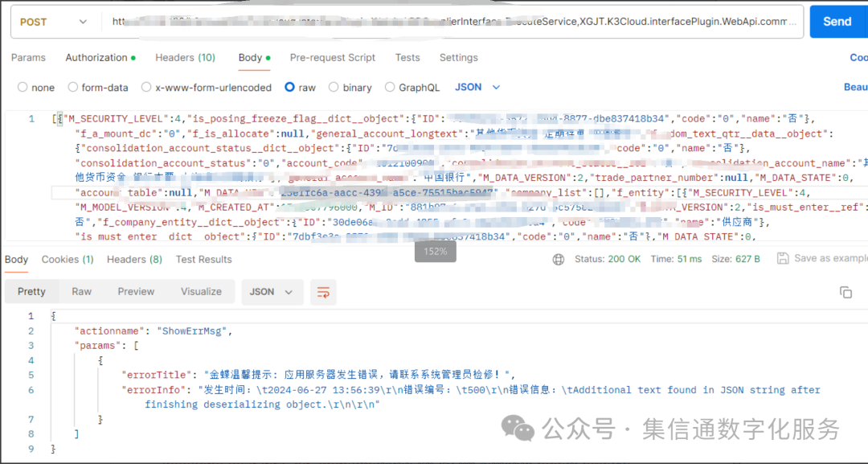This screenshot has width=868, height=464.
Task: Open the Tests tab
Action: (x=407, y=58)
